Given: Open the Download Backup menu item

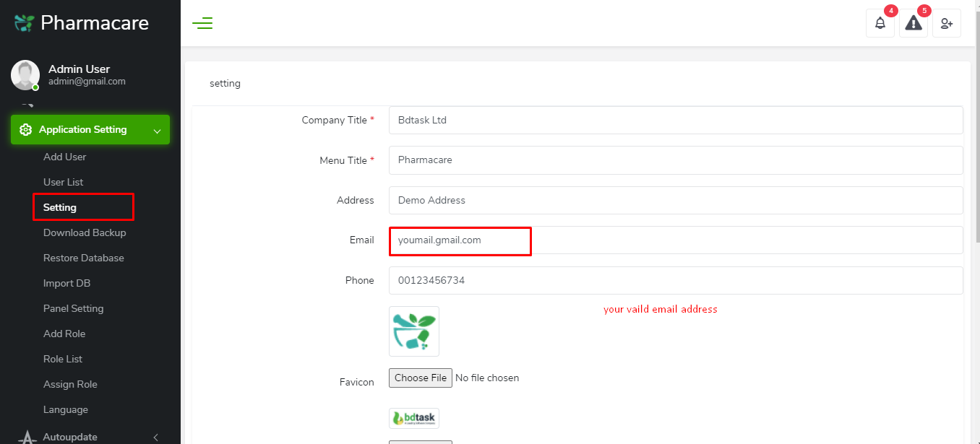Looking at the screenshot, I should [85, 232].
